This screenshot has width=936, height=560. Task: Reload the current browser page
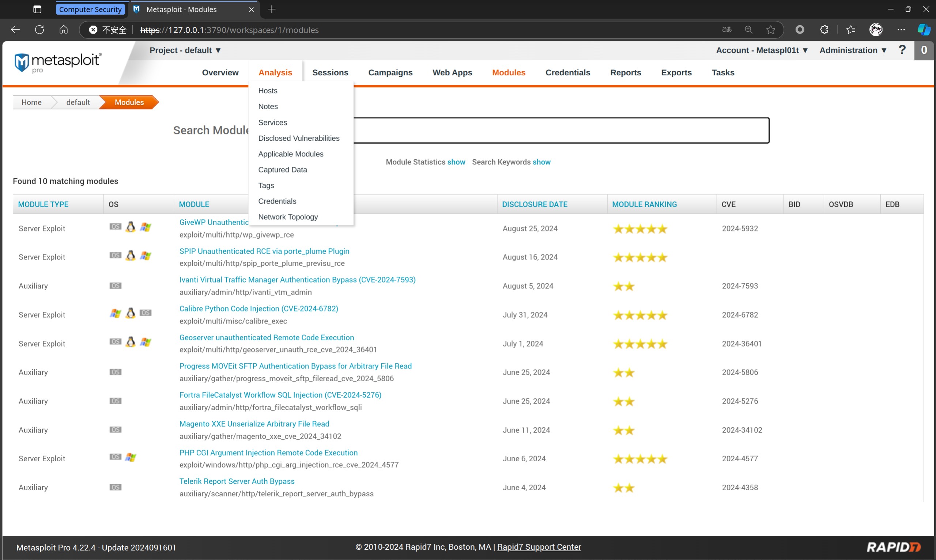[x=39, y=30]
